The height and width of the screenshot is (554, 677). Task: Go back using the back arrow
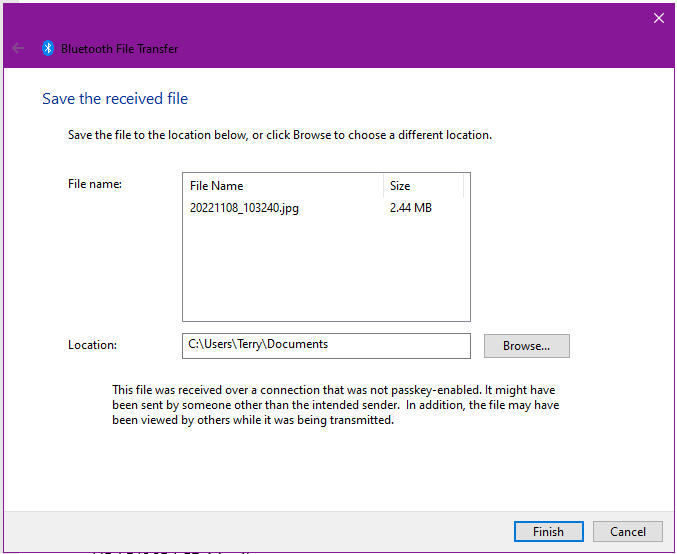click(x=18, y=48)
